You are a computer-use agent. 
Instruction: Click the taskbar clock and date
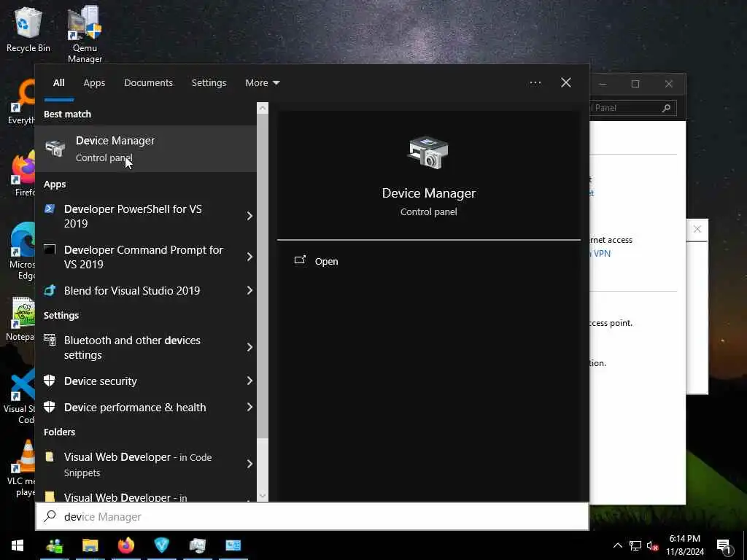tap(684, 545)
